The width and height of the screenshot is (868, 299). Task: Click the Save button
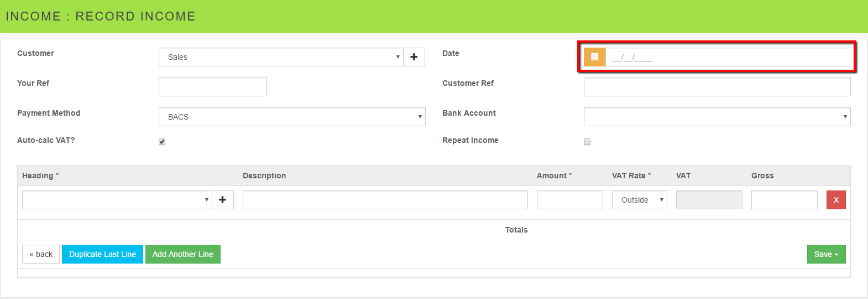click(x=826, y=254)
